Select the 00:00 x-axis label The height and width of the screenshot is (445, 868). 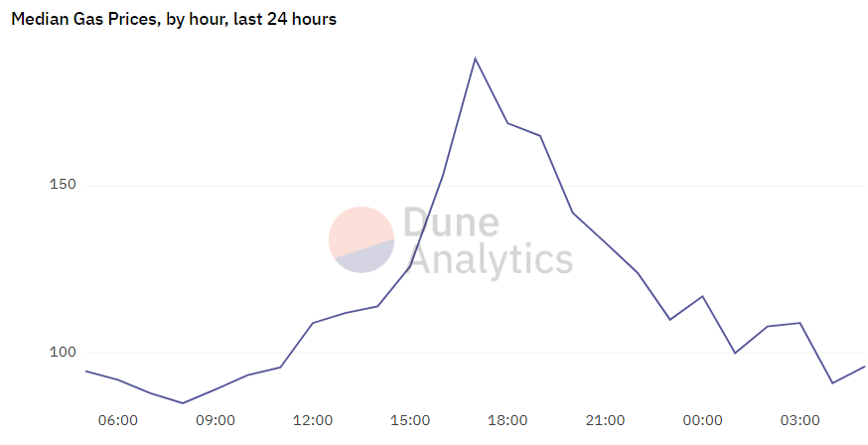point(702,421)
